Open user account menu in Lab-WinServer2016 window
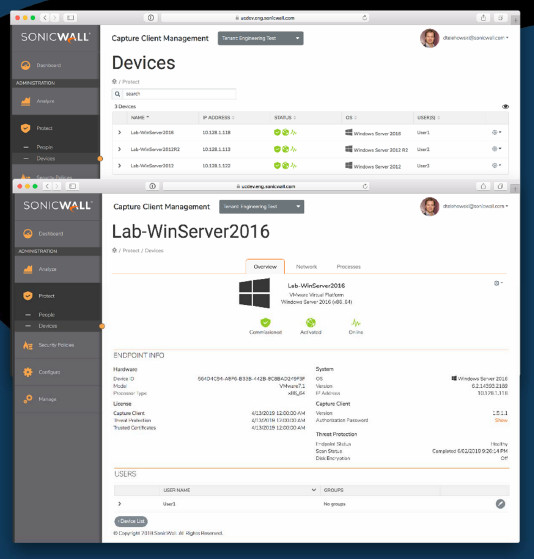 coord(475,206)
